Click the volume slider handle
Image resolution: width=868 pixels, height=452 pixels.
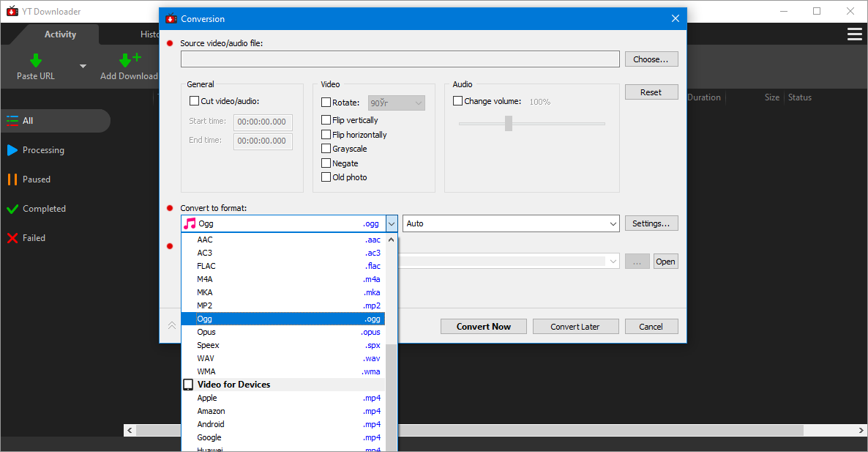(x=508, y=124)
